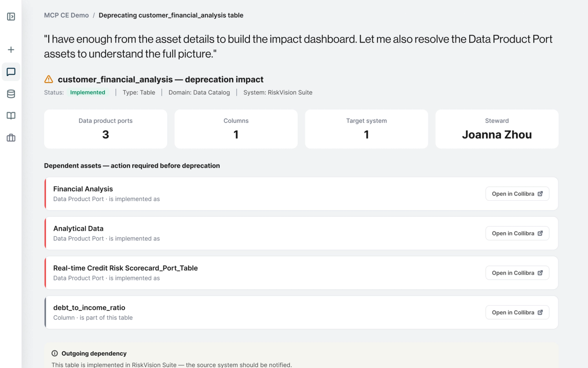The image size is (588, 368).
Task: Open debt_to_income_ratio in Collibra
Action: (x=517, y=312)
